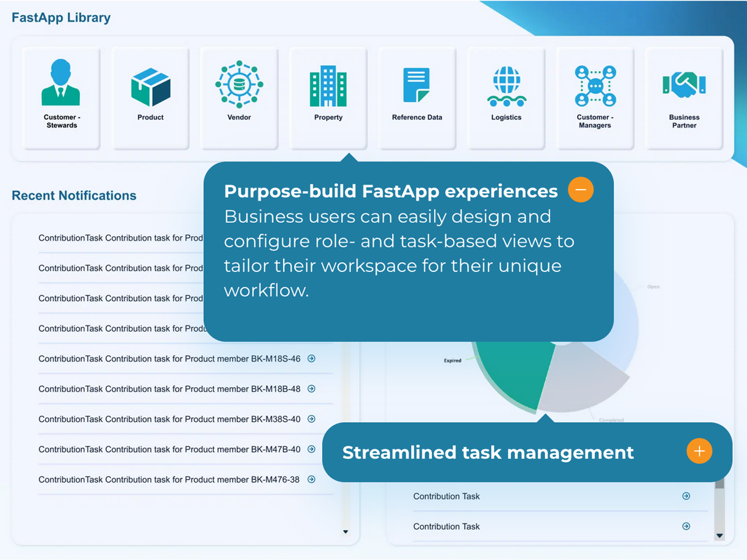
Task: Select the Property building icon
Action: pyautogui.click(x=328, y=87)
